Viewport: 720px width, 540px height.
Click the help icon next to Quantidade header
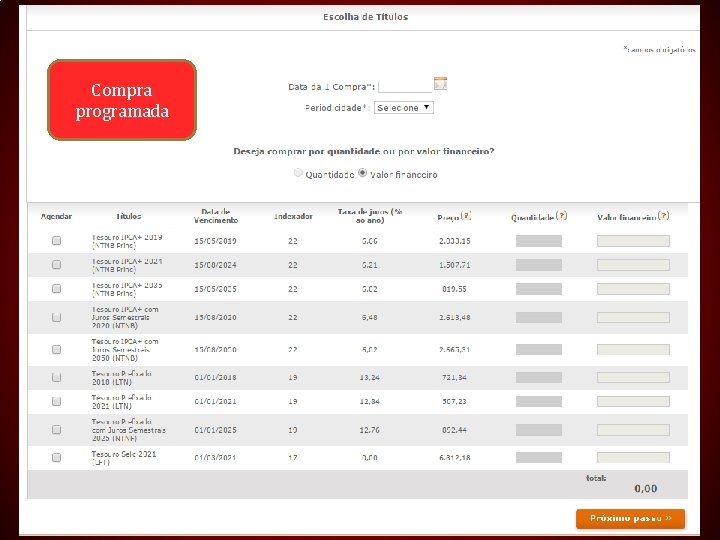click(561, 215)
